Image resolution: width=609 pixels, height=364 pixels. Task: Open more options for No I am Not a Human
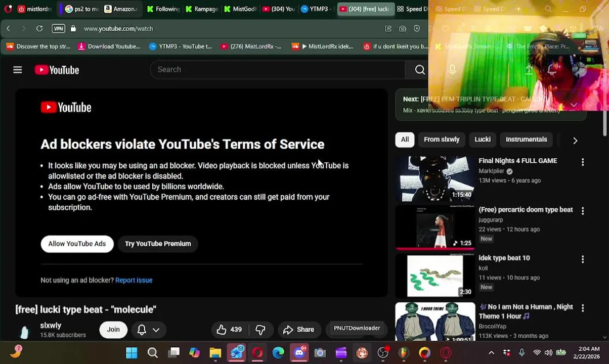[583, 308]
